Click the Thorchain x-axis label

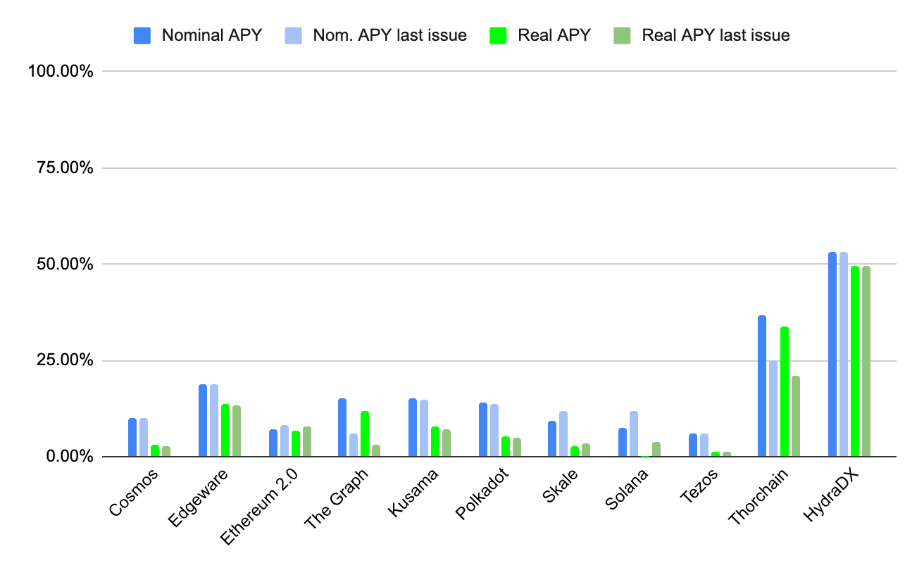(x=758, y=497)
